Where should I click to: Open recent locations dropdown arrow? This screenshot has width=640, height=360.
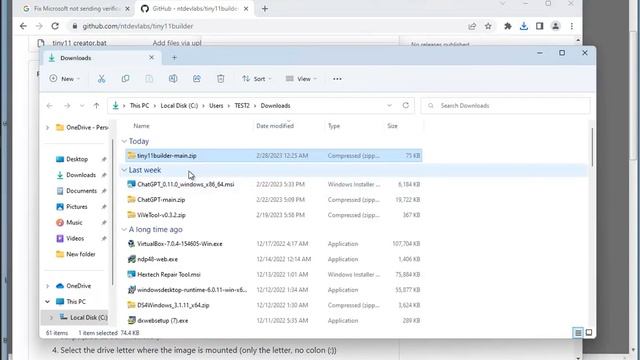click(82, 106)
